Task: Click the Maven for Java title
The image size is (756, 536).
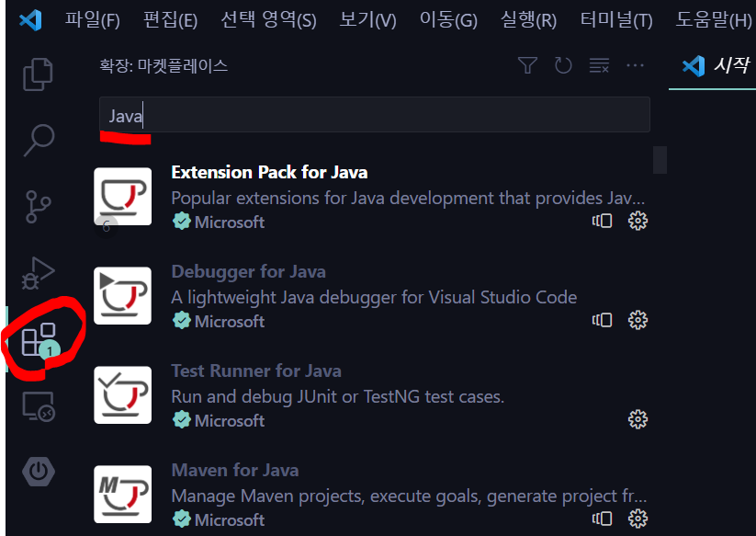Action: 235,471
